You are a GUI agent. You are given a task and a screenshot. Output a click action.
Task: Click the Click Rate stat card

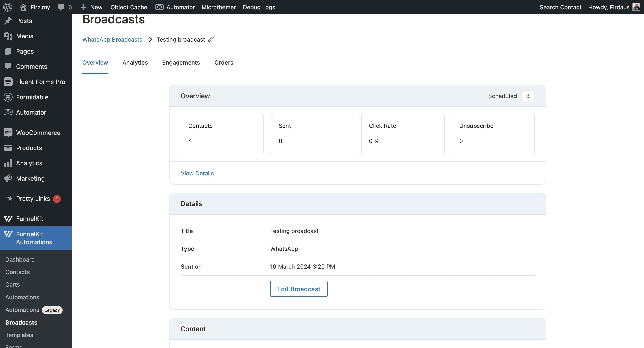(403, 134)
